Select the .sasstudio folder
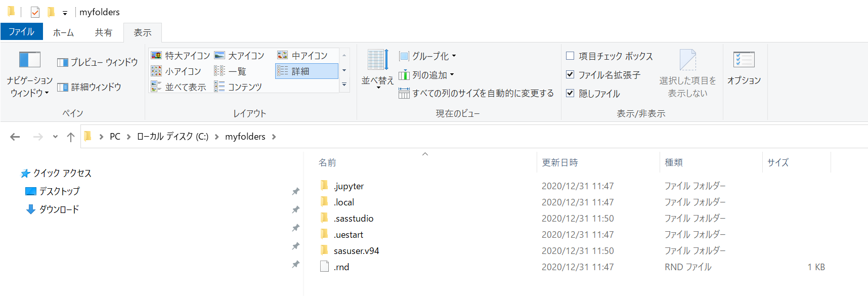 point(354,219)
